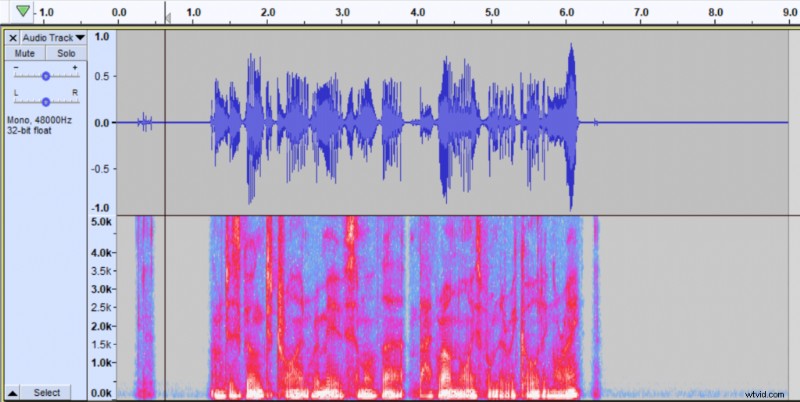Click the gain slider knob
The width and height of the screenshot is (800, 402).
pyautogui.click(x=46, y=76)
